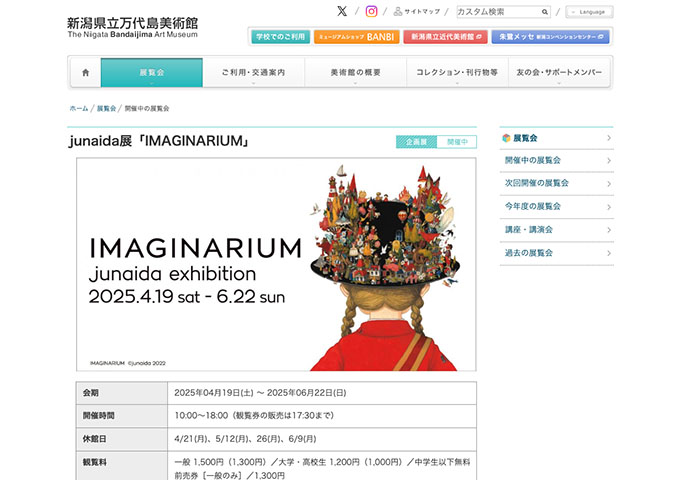Click chevron beside 開催中の展覧会
The width and height of the screenshot is (680, 480).
[x=609, y=161]
